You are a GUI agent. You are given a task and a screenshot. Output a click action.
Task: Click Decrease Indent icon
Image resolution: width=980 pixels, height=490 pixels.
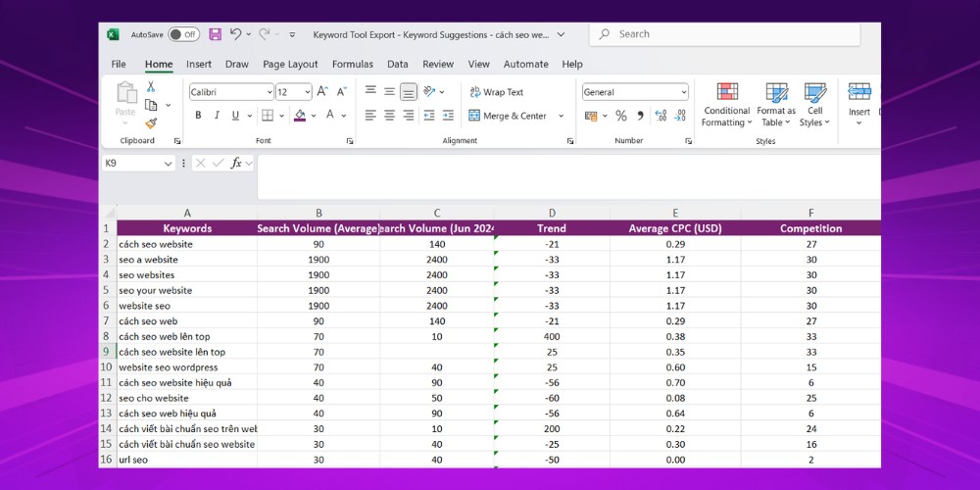coord(429,115)
